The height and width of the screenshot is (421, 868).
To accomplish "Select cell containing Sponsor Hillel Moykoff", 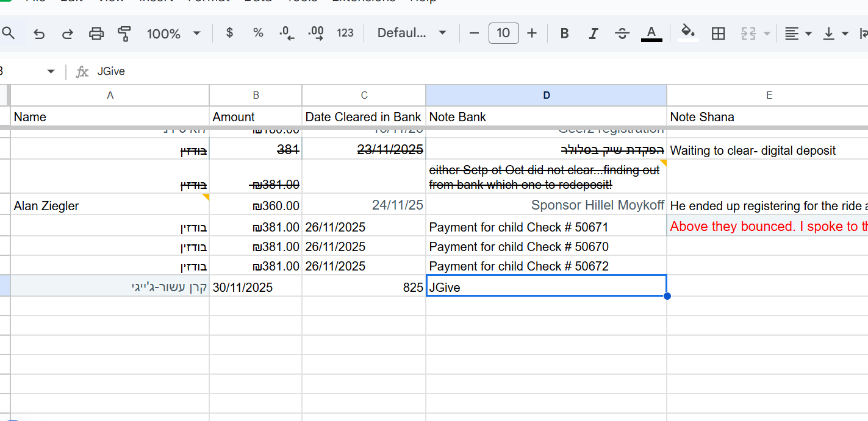I will tap(546, 205).
